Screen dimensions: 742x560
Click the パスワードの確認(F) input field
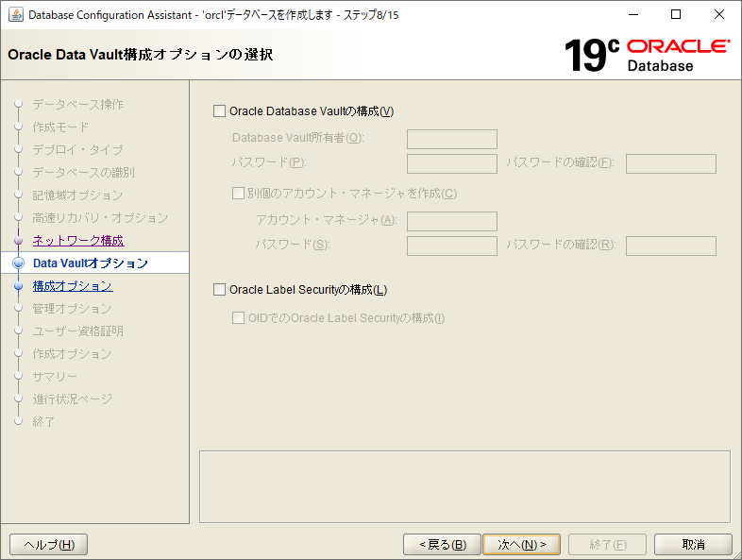click(x=670, y=163)
